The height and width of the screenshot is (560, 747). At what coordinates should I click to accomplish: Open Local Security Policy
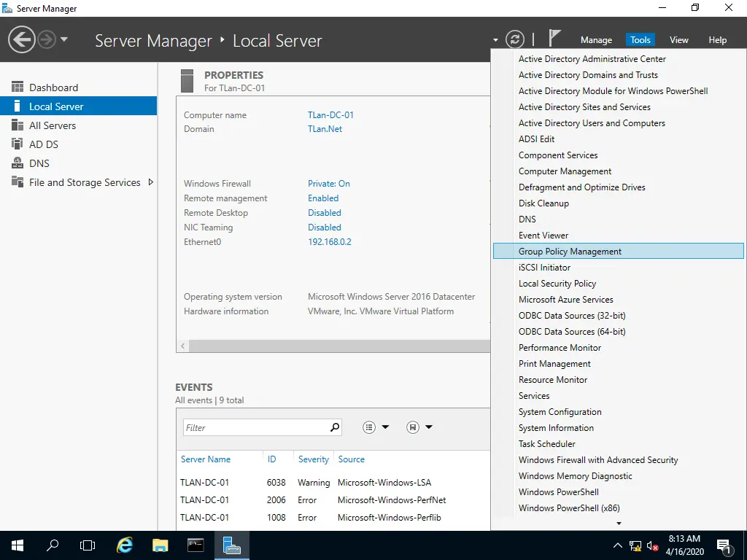[619, 284]
